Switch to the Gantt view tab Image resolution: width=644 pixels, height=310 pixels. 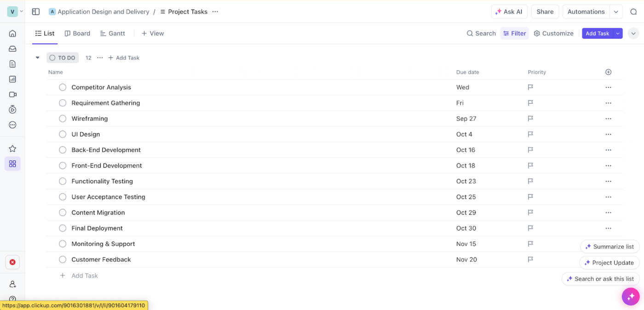[x=113, y=34]
